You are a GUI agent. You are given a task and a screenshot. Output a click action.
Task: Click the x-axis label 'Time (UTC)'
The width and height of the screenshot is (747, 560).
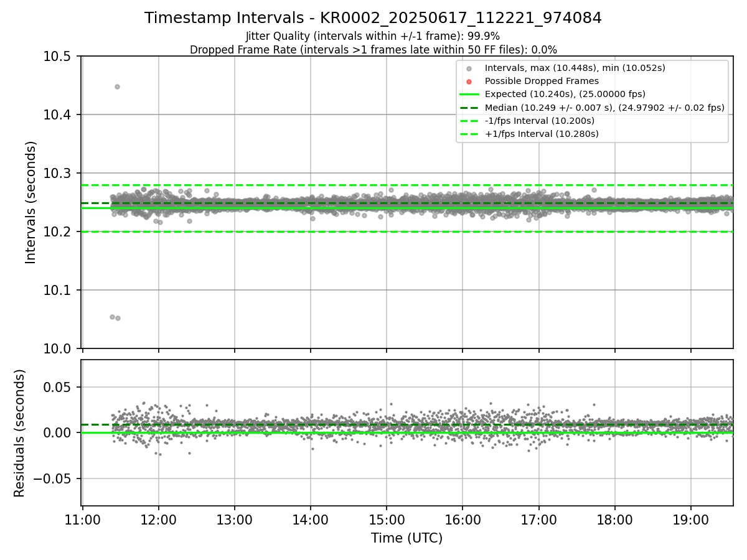pos(407,538)
